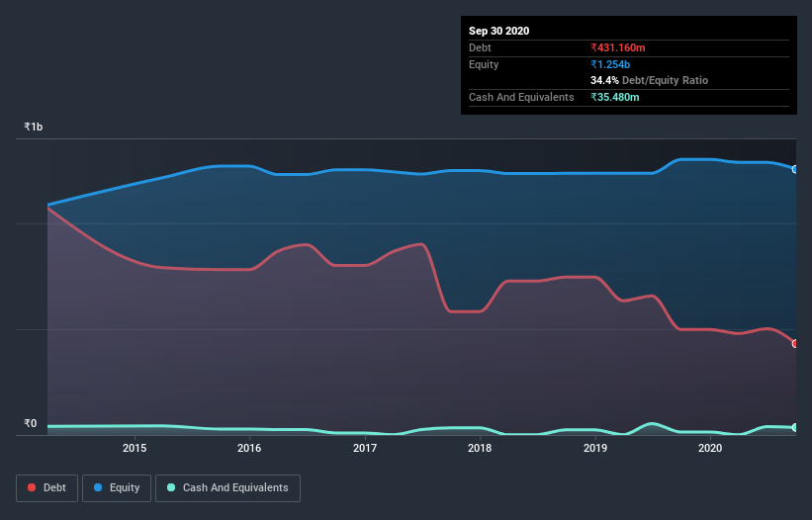Click the Equity label in tooltip
Image resolution: width=812 pixels, height=520 pixels.
[x=484, y=64]
